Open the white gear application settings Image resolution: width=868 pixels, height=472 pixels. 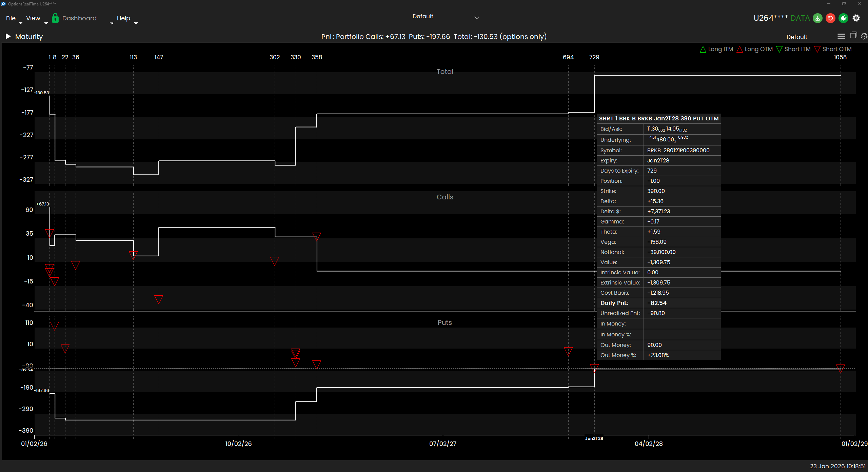[x=856, y=18]
